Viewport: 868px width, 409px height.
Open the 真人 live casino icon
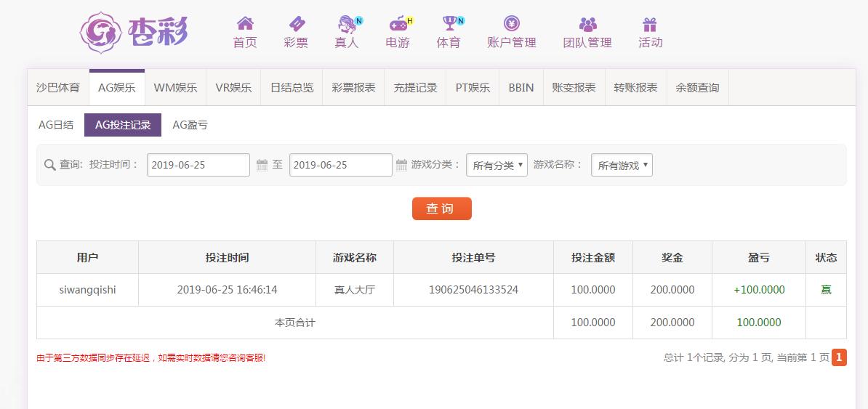click(347, 25)
